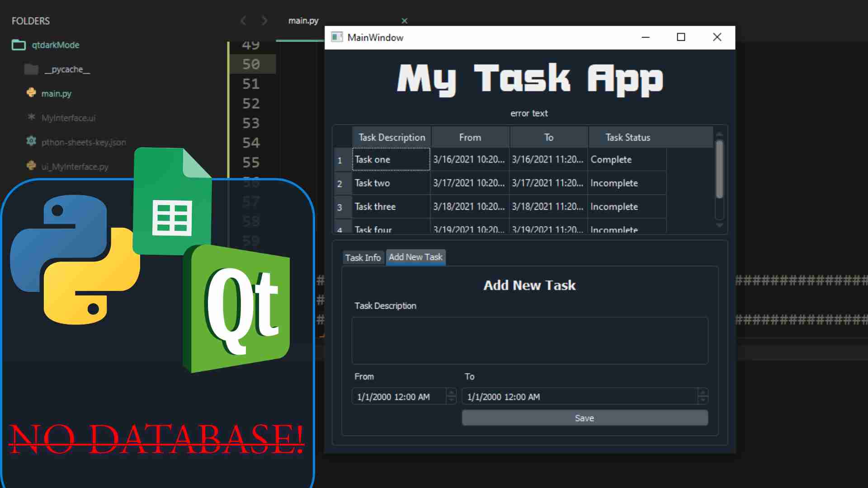The width and height of the screenshot is (868, 488).
Task: Open main.py in the folders sidebar
Action: [57, 94]
